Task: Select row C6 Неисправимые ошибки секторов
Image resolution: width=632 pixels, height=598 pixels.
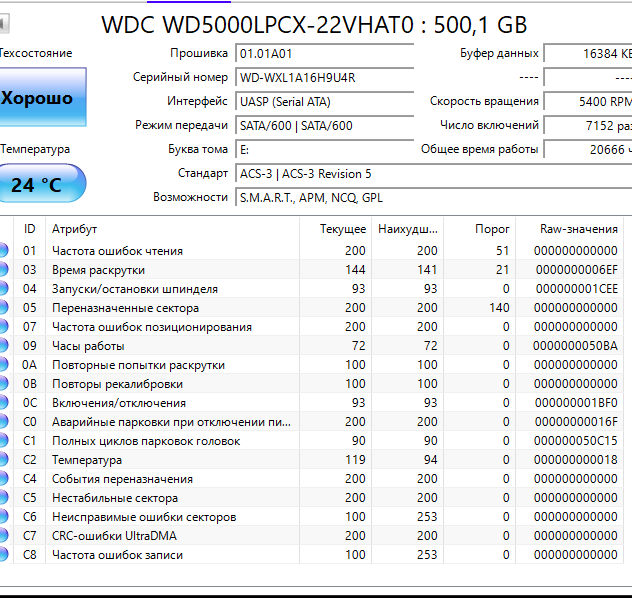Action: tap(311, 517)
